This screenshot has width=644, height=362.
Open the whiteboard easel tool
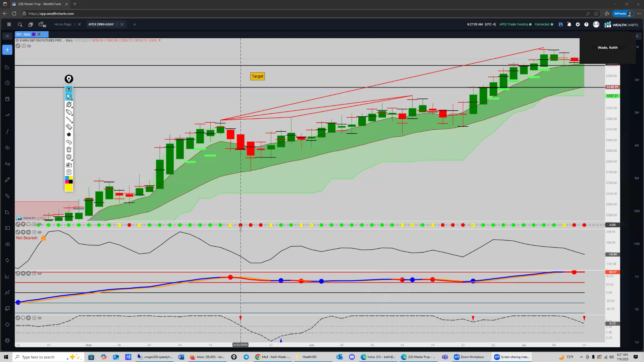69,157
